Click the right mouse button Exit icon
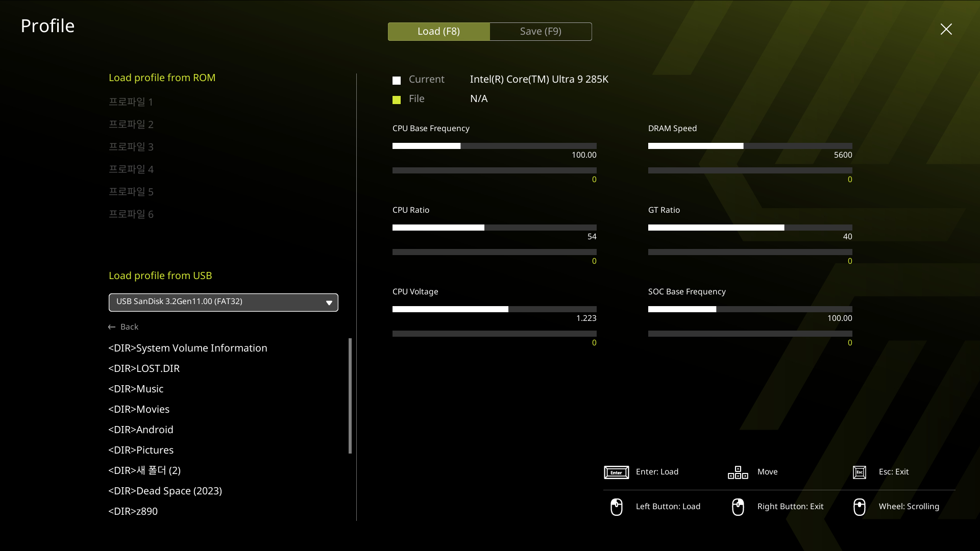 (x=738, y=507)
